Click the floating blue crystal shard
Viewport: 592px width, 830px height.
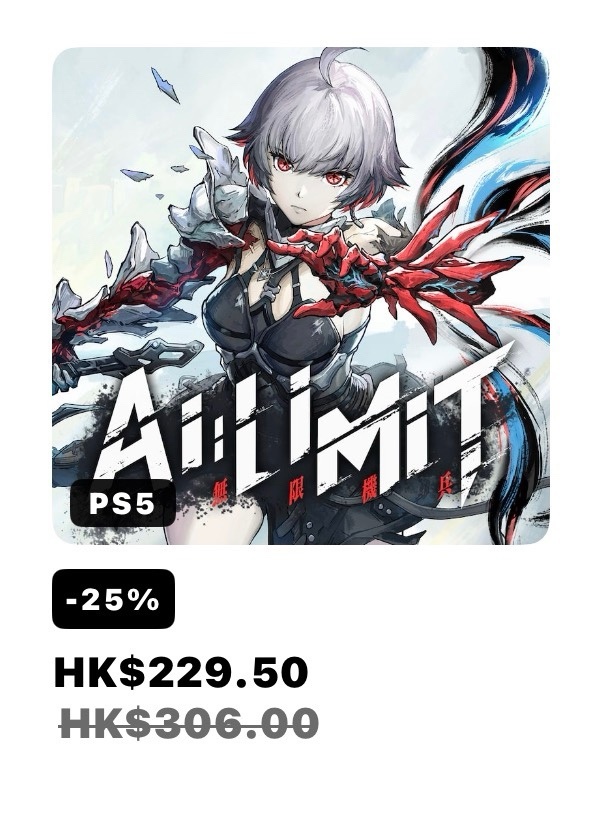point(164,85)
